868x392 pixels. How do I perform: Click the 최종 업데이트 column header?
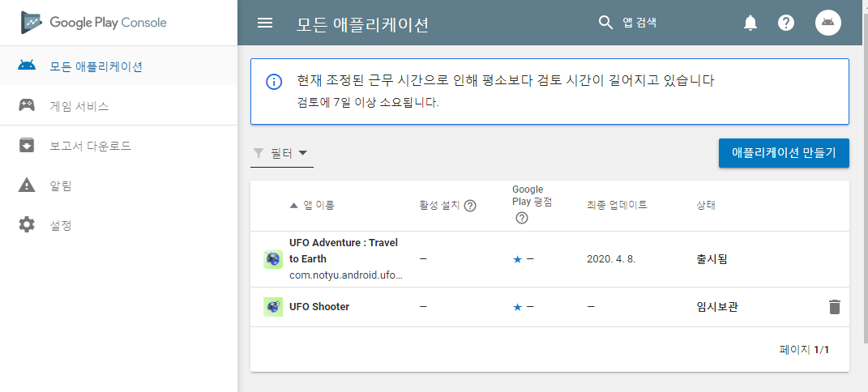point(617,205)
